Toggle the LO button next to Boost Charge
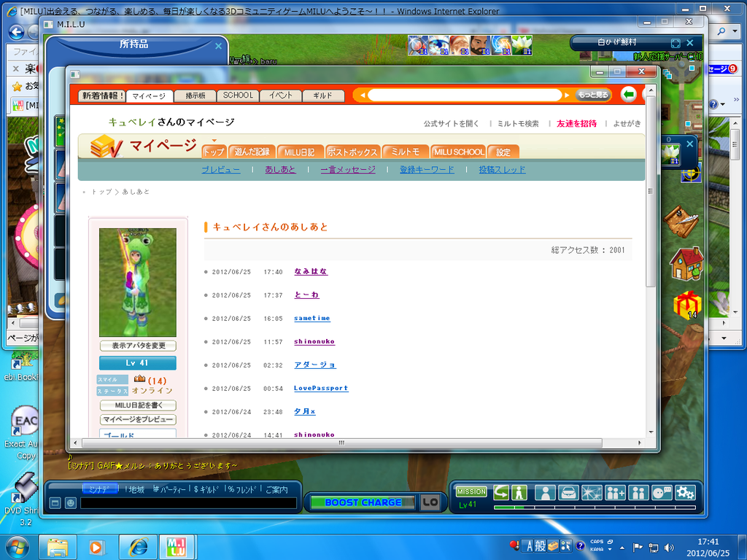Image resolution: width=747 pixels, height=560 pixels. [x=430, y=502]
